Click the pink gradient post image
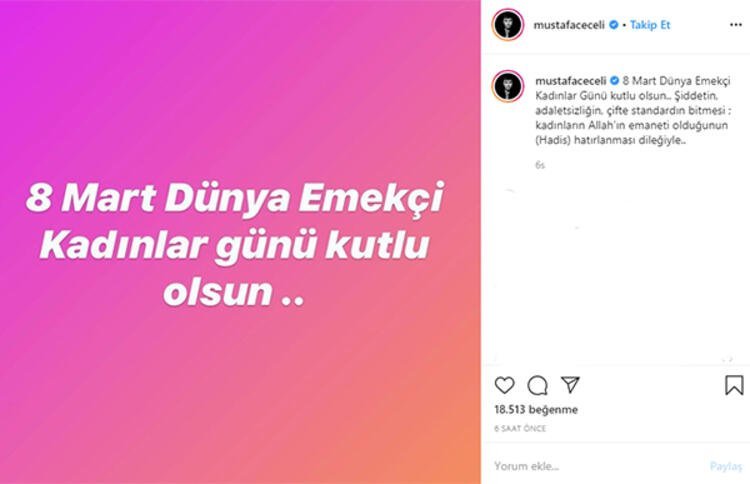 [240, 242]
